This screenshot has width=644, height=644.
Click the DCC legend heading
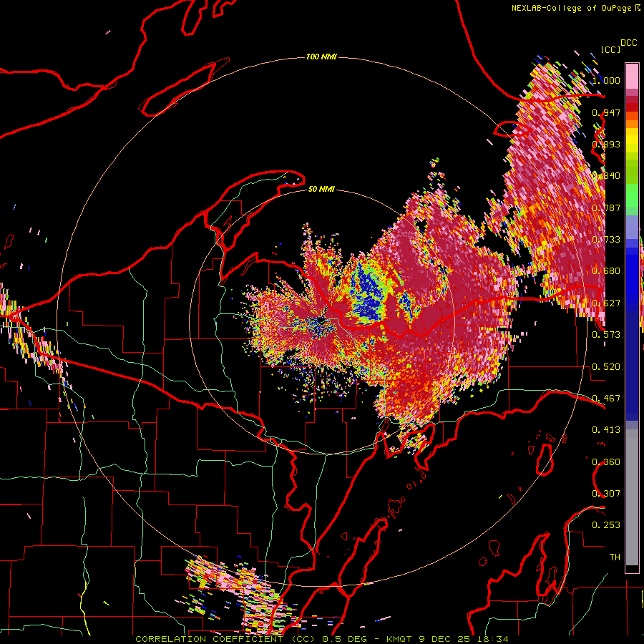point(628,43)
